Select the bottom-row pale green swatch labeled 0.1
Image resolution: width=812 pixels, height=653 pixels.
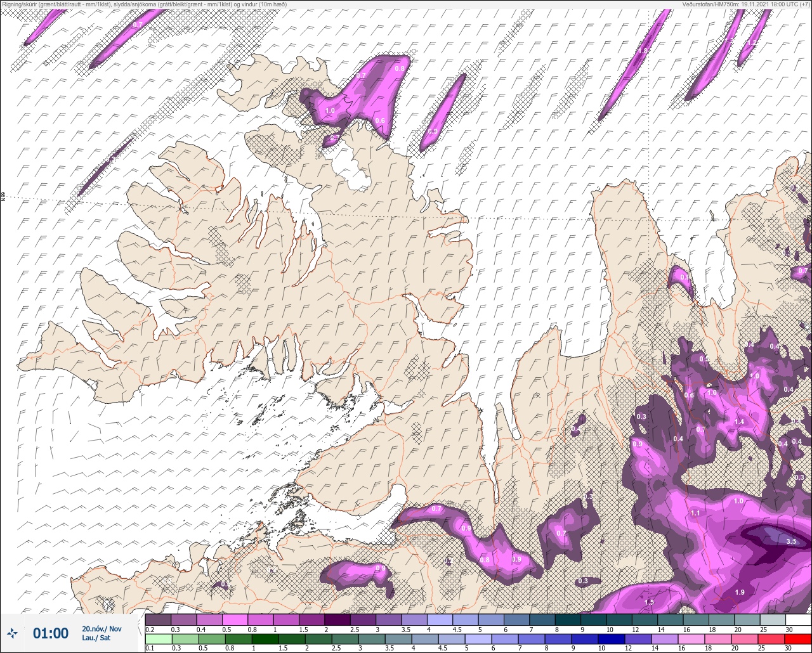[x=158, y=639]
